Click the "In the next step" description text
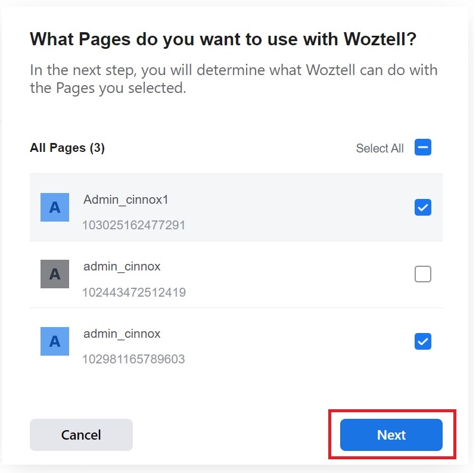Viewport: 476px width, 473px height. pos(234,79)
